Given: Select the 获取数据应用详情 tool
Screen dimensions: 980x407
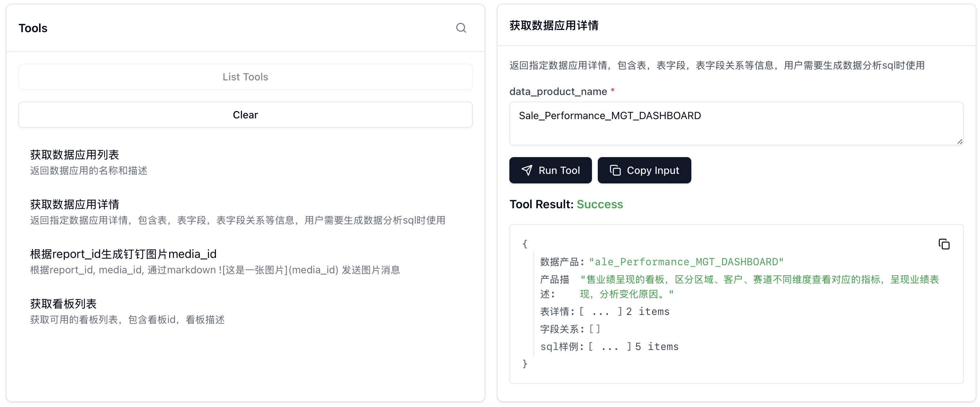Looking at the screenshot, I should tap(75, 204).
